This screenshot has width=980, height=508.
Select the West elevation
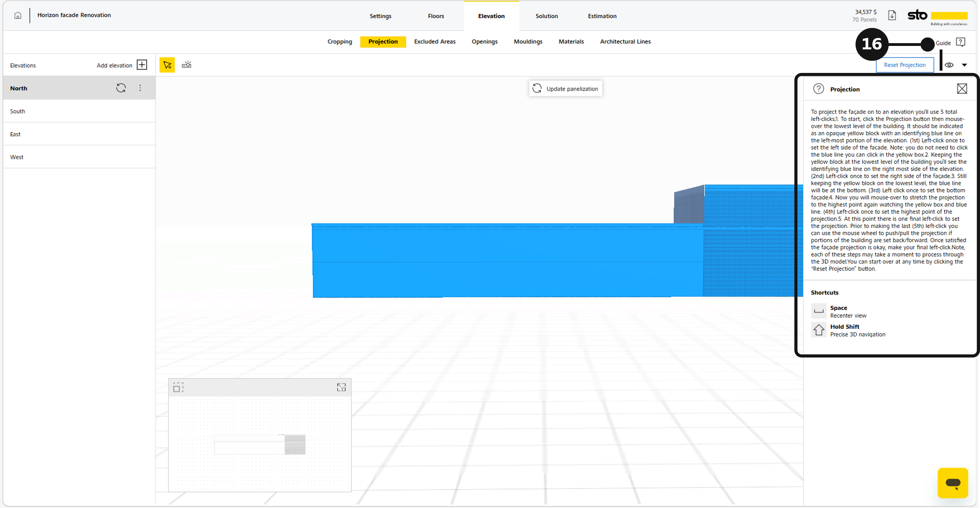point(79,157)
